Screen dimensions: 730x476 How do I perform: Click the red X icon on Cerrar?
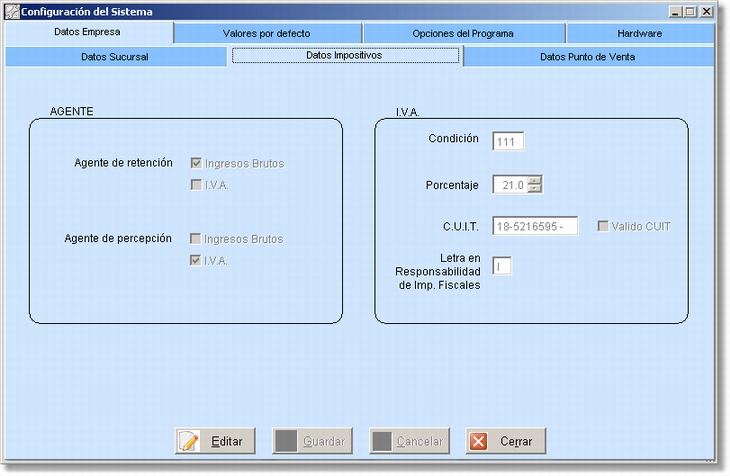tap(479, 441)
